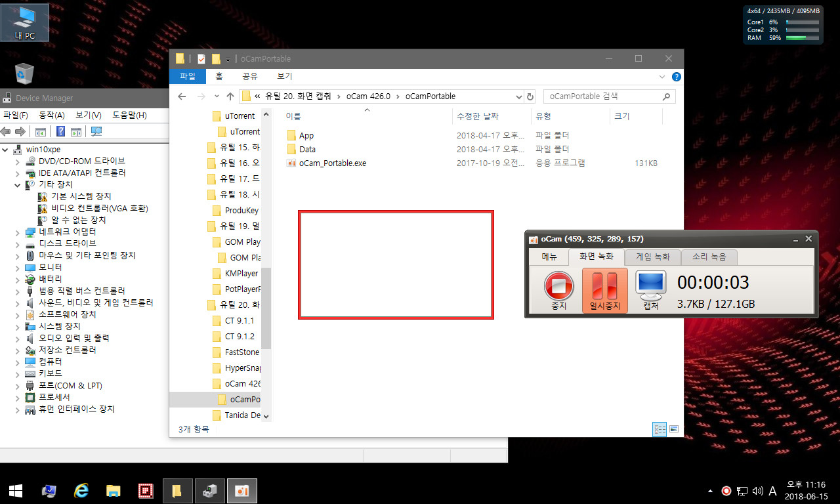840x504 pixels.
Task: Open 보기(V) menu in Device Manager
Action: click(x=89, y=115)
